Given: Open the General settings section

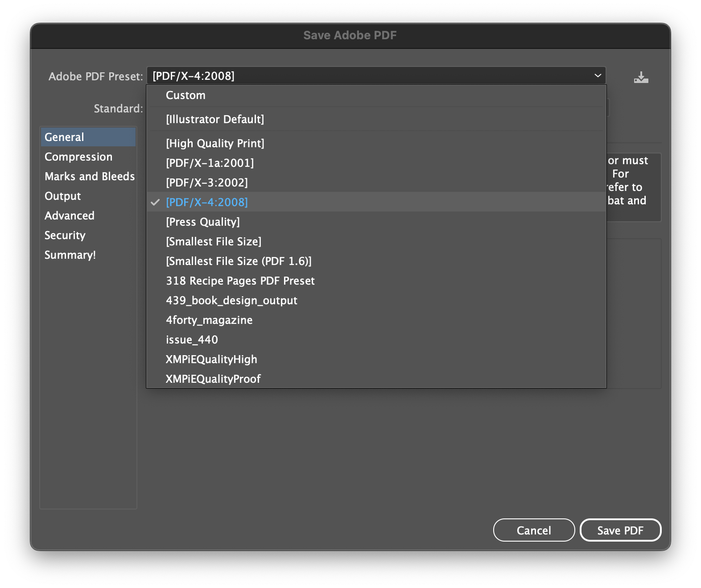Looking at the screenshot, I should (88, 137).
